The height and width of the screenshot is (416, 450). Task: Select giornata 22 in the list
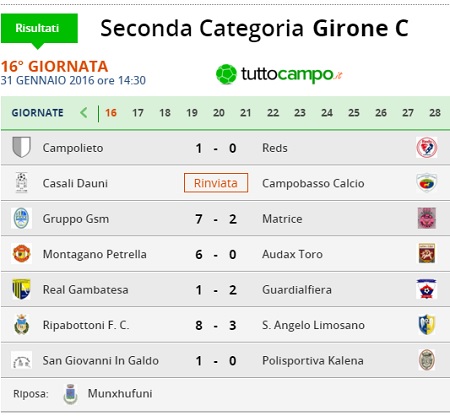[273, 113]
